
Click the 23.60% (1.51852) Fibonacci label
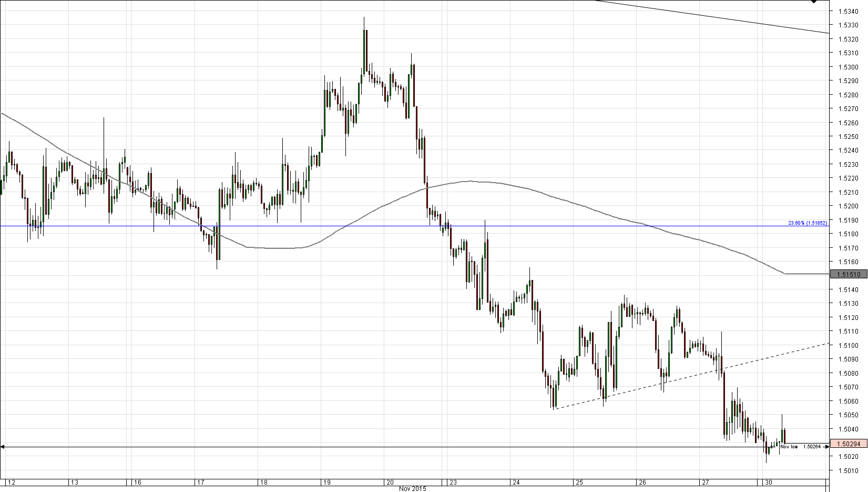[x=808, y=223]
